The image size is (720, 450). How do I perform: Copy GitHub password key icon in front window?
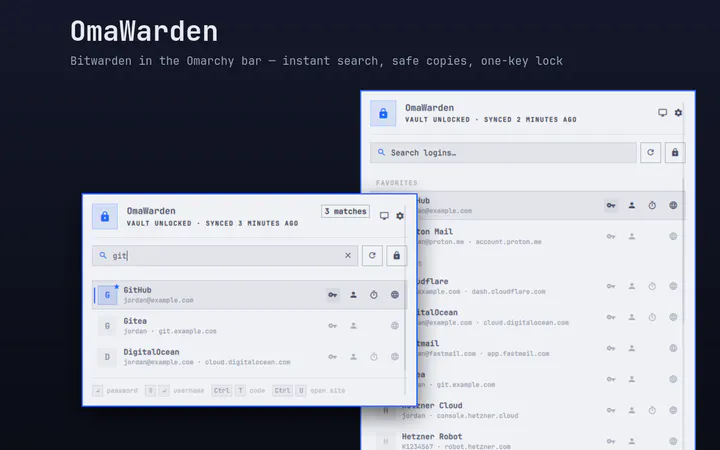pyautogui.click(x=333, y=295)
